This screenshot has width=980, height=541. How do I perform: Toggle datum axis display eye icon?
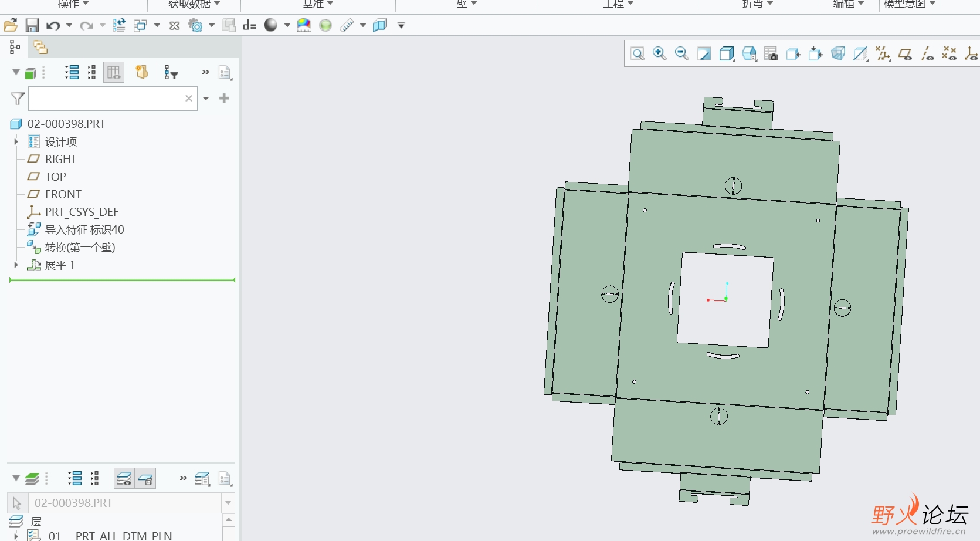pos(927,54)
